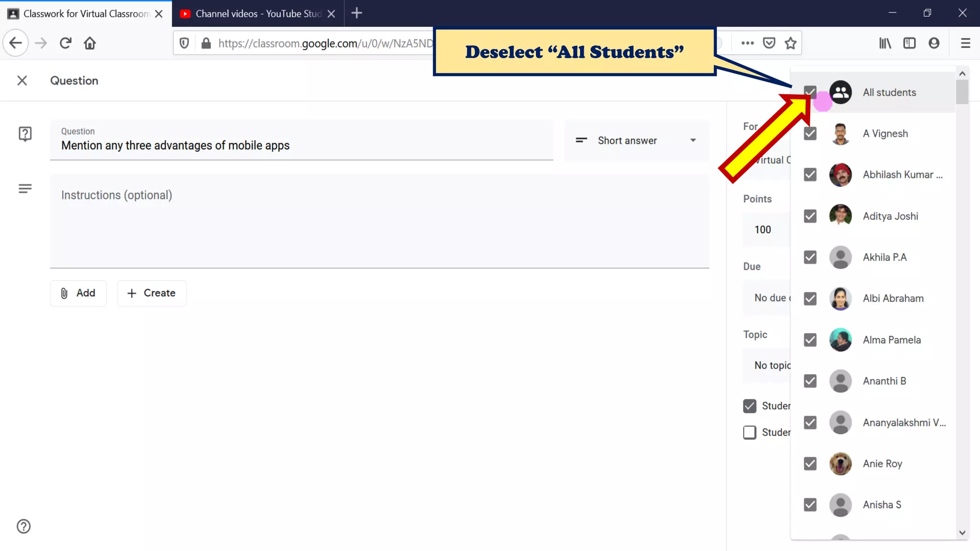
Task: Click All students group avatar icon
Action: point(840,92)
